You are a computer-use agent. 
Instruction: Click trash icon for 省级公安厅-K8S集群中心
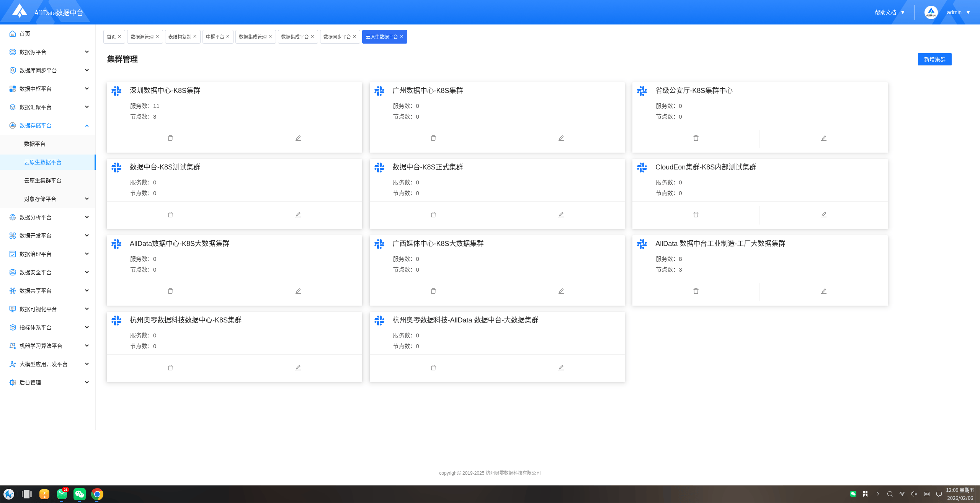tap(696, 138)
